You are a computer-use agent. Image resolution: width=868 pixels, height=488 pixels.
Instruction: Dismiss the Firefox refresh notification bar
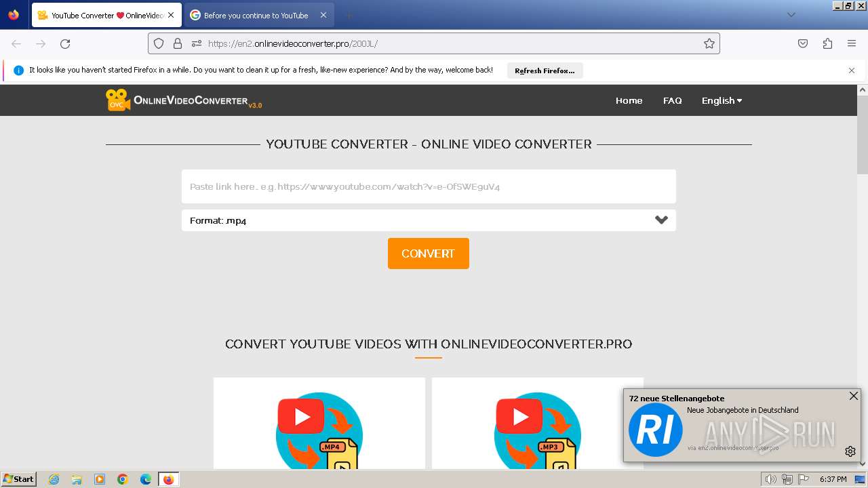pos(852,70)
